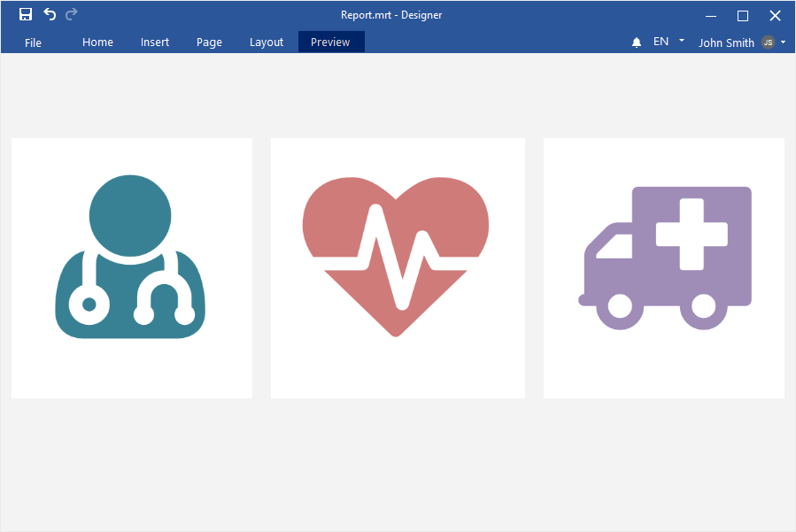
Task: Expand the dropdown arrow beside user avatar
Action: (784, 42)
